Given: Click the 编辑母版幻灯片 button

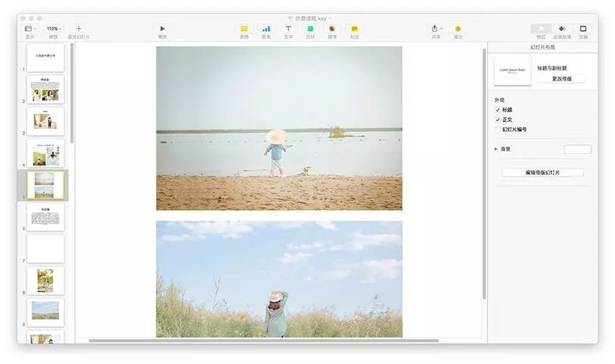Looking at the screenshot, I should point(542,173).
